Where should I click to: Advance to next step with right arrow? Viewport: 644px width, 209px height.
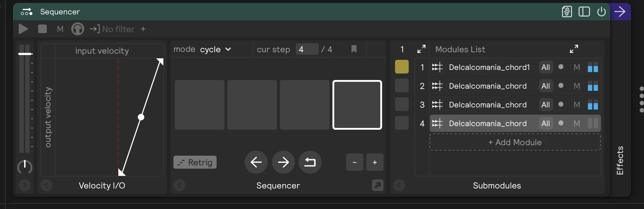(x=284, y=162)
